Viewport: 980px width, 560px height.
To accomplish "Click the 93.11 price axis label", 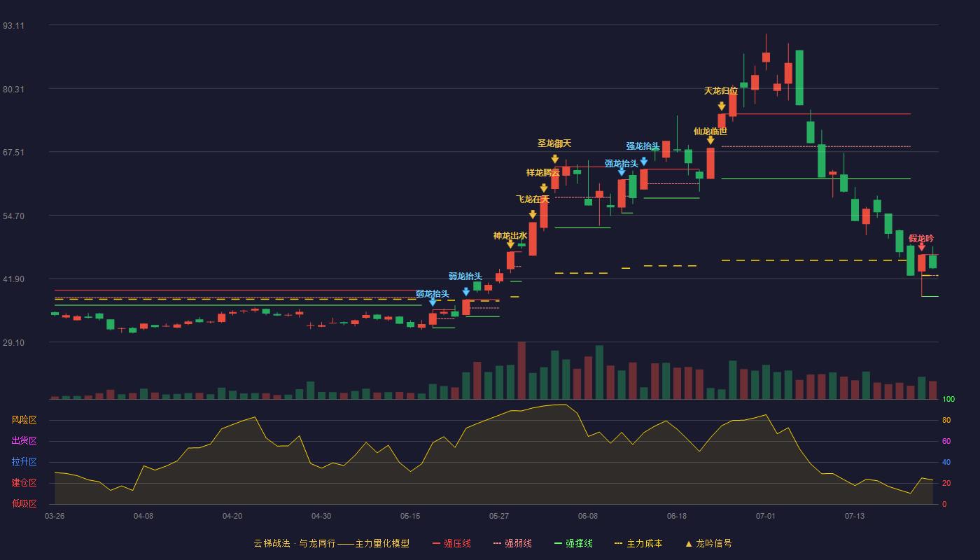I will tap(13, 25).
